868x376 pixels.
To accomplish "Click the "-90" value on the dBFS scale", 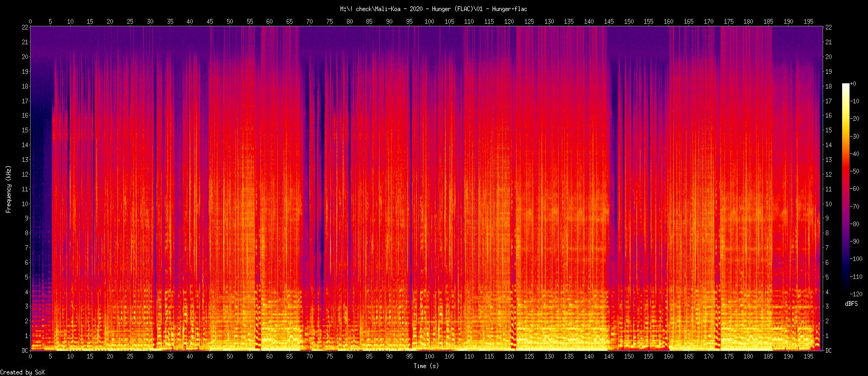I will pos(854,242).
